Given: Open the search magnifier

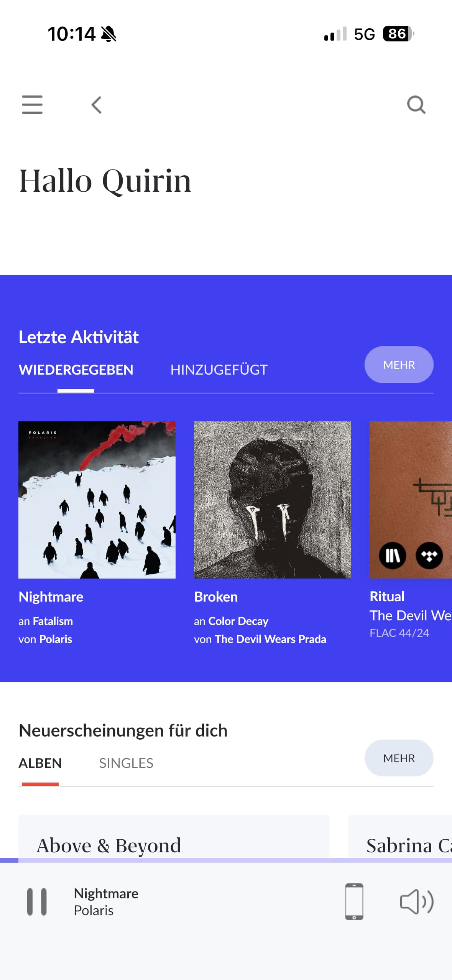Looking at the screenshot, I should point(416,105).
